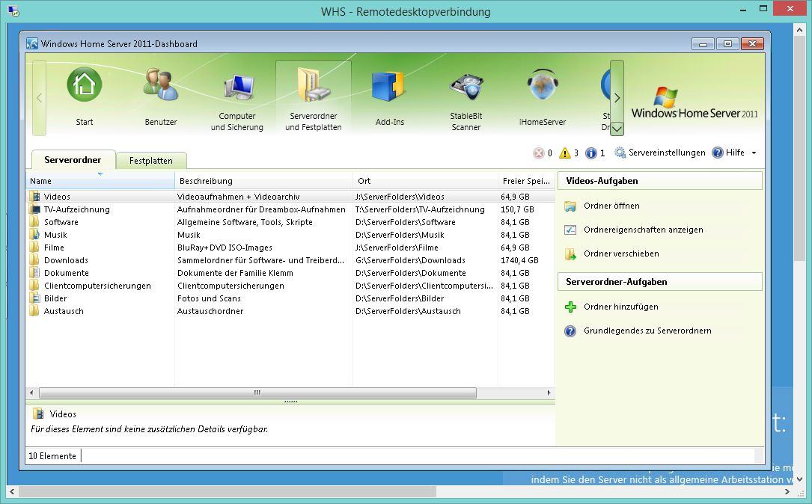
Task: Sort by Freier Speicher column header
Action: pyautogui.click(x=526, y=181)
